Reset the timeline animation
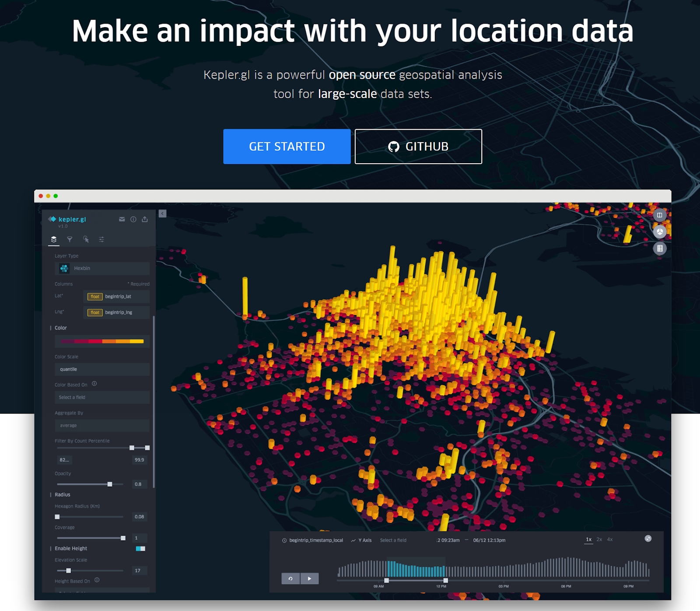The width and height of the screenshot is (700, 611). click(x=290, y=579)
